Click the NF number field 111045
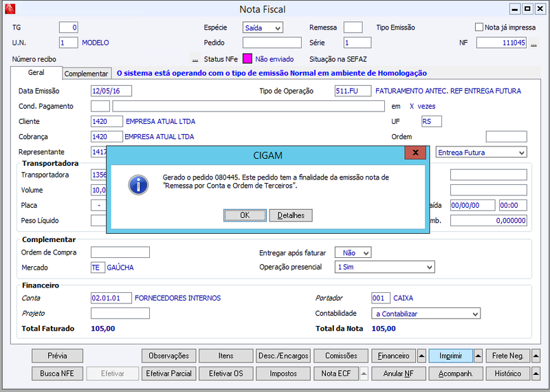 point(501,43)
